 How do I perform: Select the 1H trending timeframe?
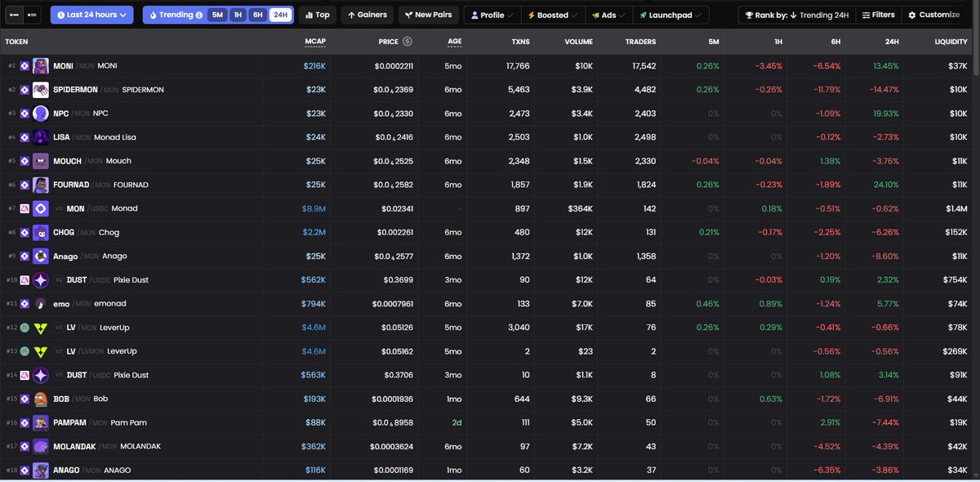238,15
